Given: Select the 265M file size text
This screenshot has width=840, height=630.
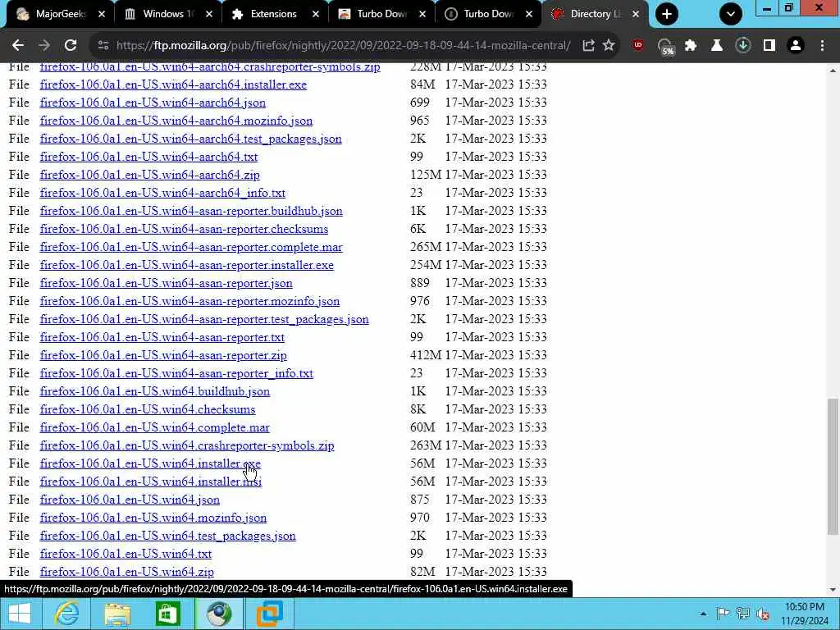Looking at the screenshot, I should (426, 247).
